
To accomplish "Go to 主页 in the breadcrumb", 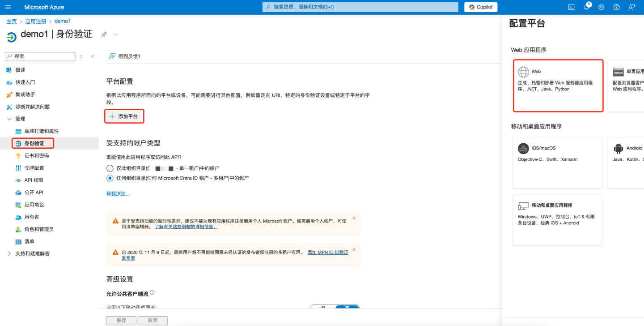I will pos(12,21).
